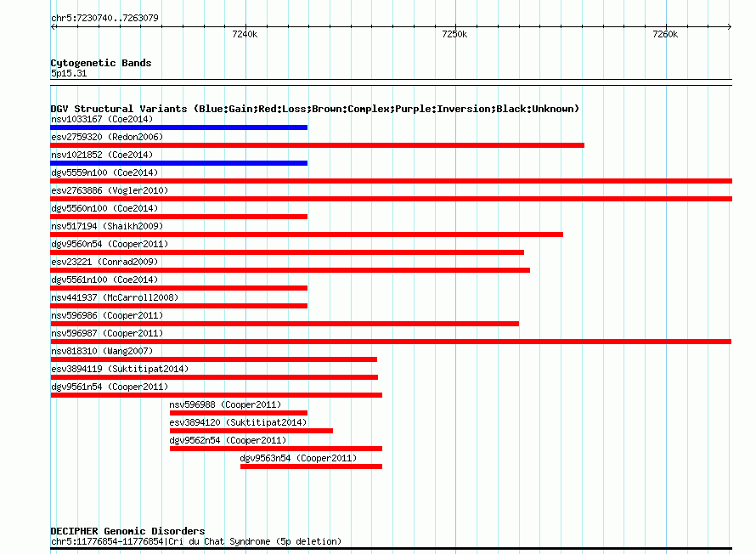Image resolution: width=756 pixels, height=554 pixels.
Task: Click the dgv9560n54 (Cooper2011) label
Action: pos(110,244)
